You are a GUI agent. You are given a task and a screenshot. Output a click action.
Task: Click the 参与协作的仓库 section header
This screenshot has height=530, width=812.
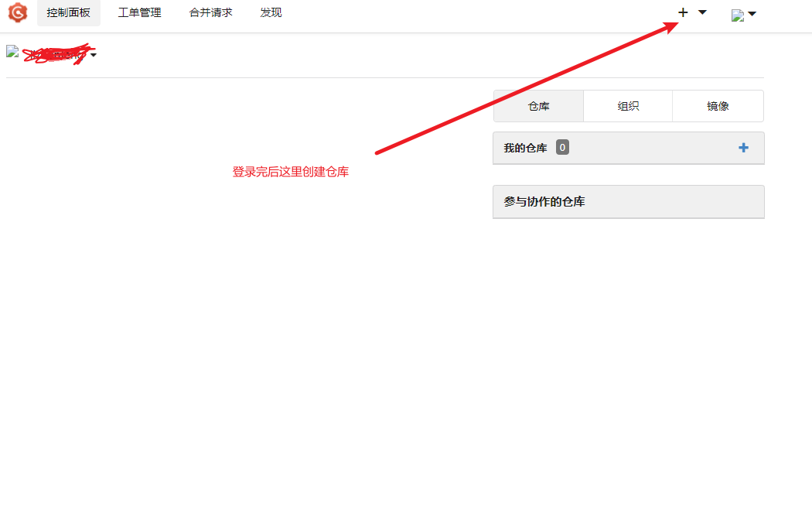point(544,201)
